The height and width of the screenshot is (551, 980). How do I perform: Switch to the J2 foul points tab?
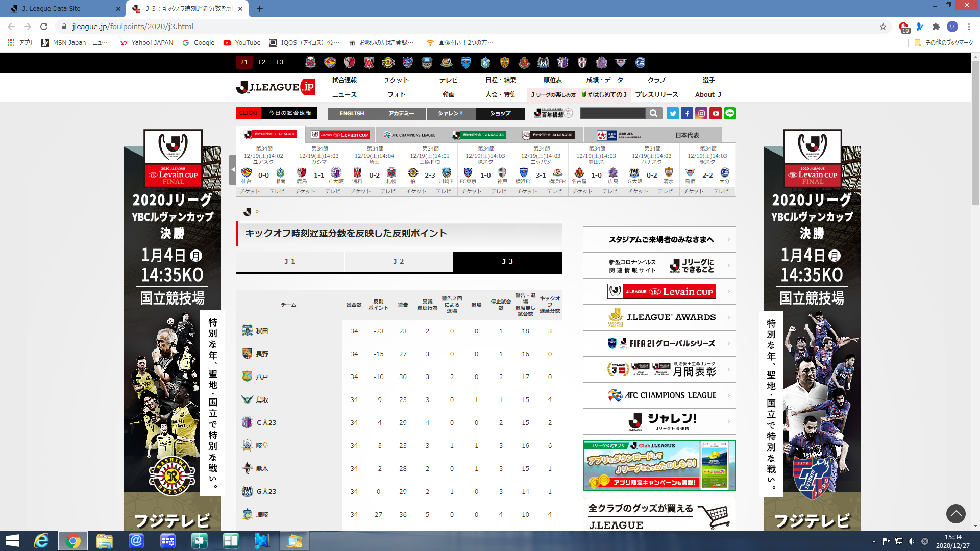tap(398, 261)
